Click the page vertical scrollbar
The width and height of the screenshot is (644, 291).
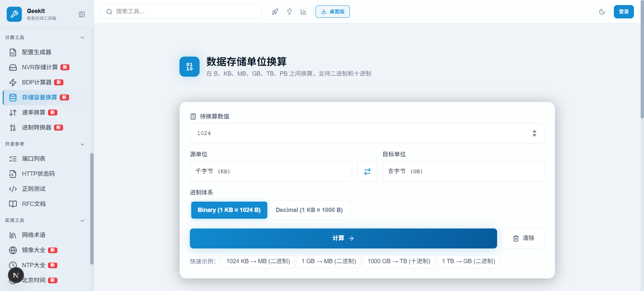point(642,59)
